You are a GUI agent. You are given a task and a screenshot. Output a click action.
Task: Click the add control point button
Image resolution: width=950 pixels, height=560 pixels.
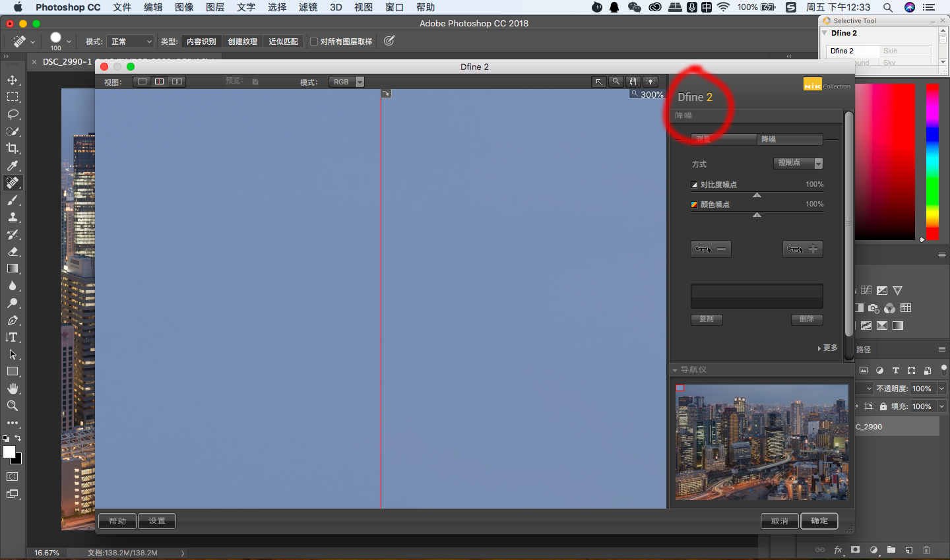(x=802, y=249)
